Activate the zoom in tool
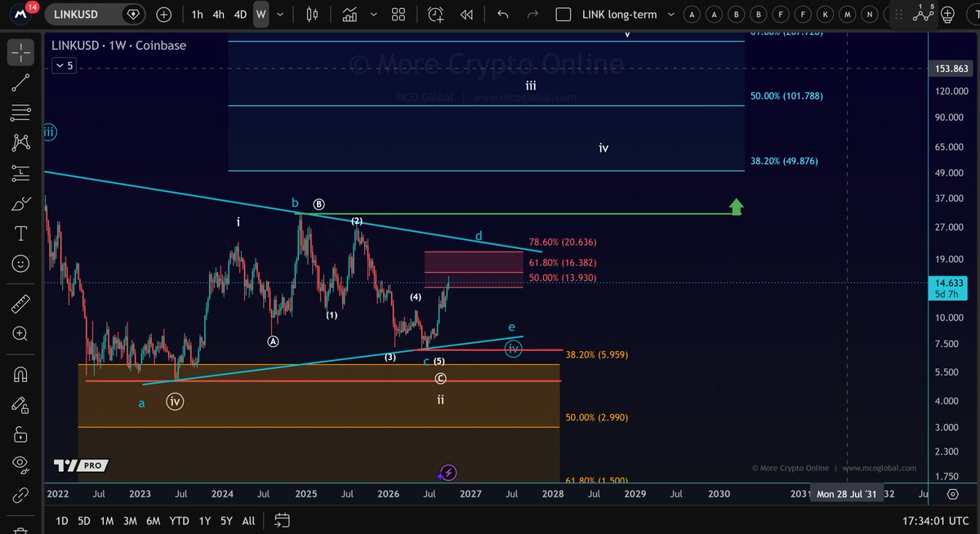 (x=20, y=334)
